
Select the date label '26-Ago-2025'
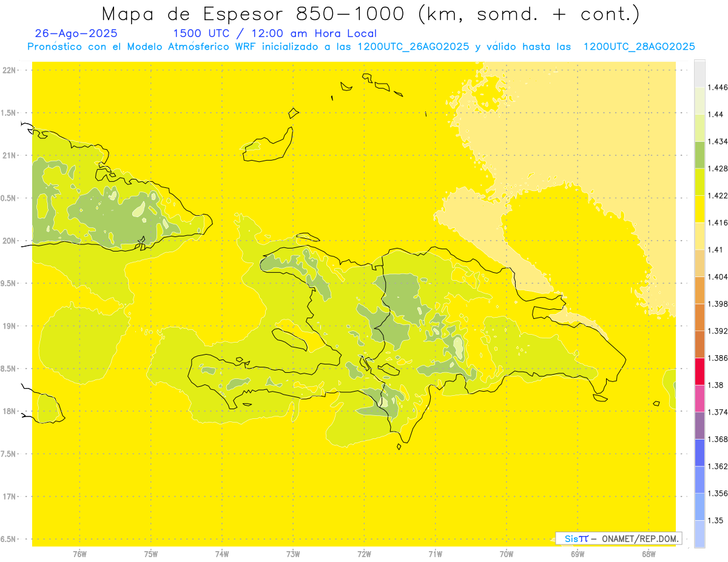coord(76,33)
